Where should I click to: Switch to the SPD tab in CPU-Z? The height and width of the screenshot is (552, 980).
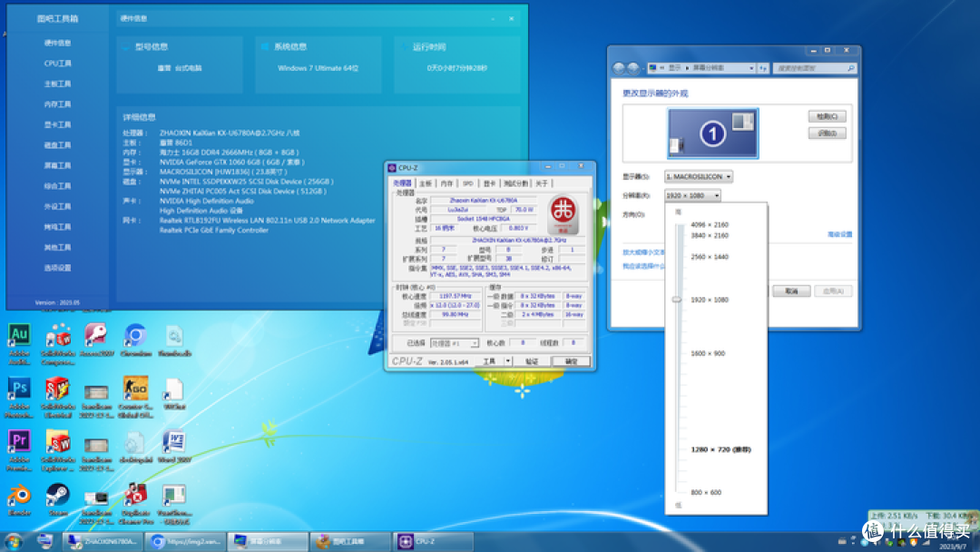tap(468, 183)
